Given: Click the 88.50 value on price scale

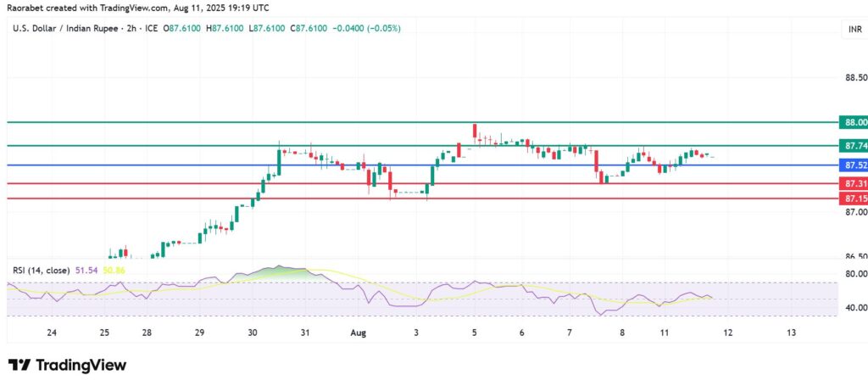Looking at the screenshot, I should [x=852, y=77].
